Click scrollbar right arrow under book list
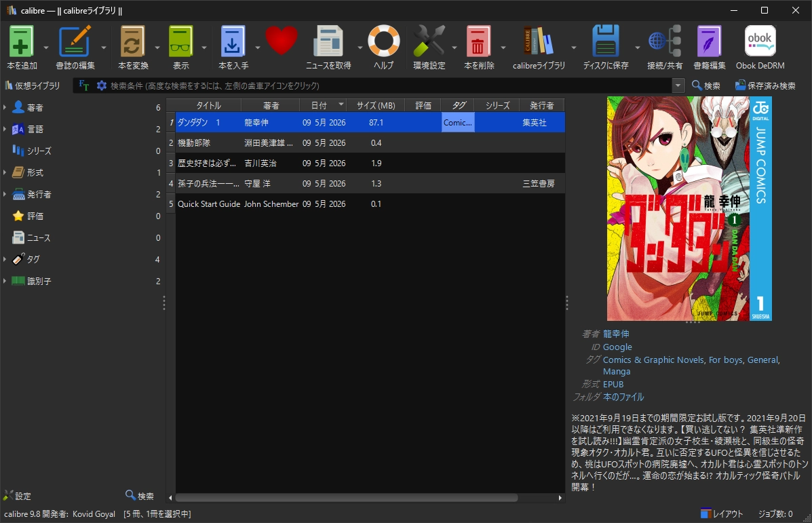 pyautogui.click(x=560, y=498)
